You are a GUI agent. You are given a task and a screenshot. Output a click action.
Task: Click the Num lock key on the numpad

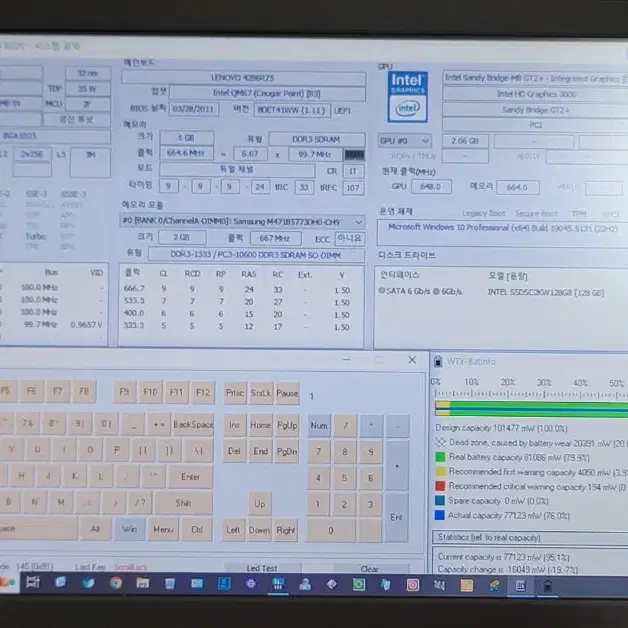coord(319,425)
